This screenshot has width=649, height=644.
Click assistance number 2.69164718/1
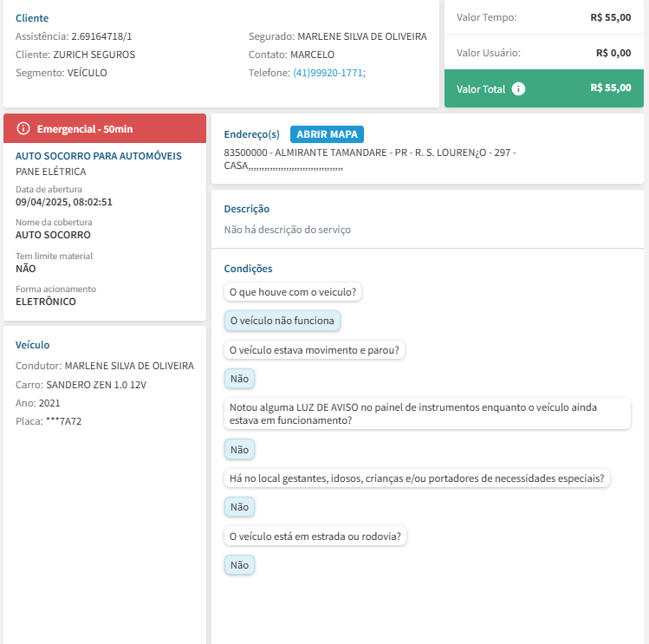click(101, 36)
